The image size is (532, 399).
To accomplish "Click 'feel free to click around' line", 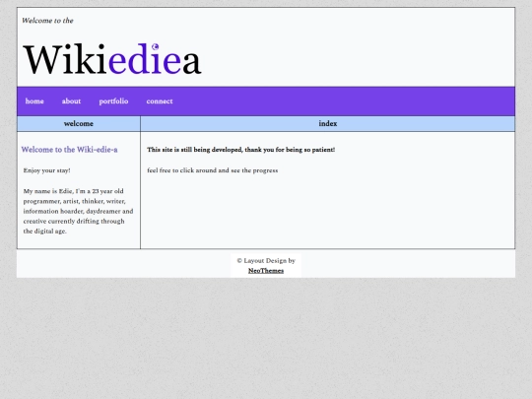I will tap(213, 170).
